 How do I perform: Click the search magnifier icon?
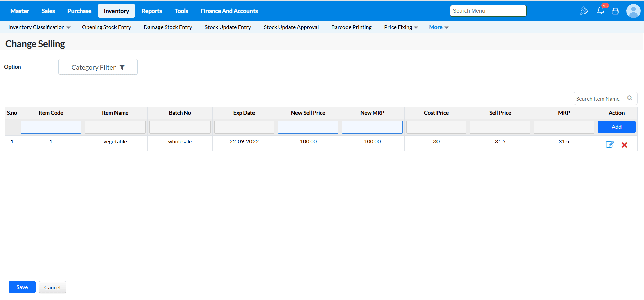coord(630,98)
